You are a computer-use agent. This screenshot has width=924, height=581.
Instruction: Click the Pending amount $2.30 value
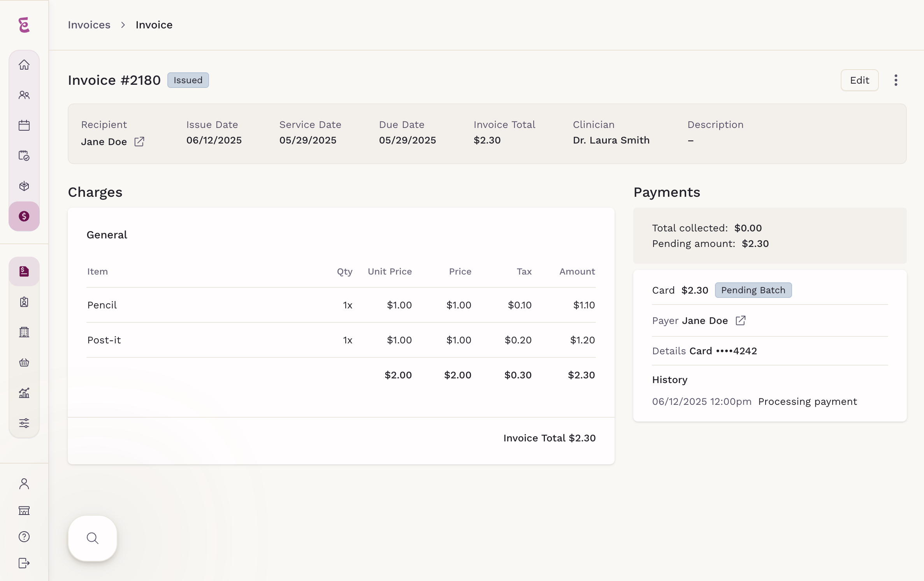click(755, 243)
